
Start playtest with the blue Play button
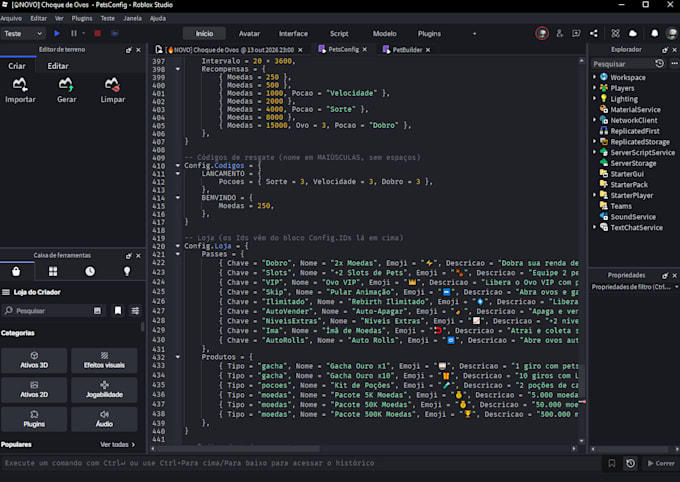57,33
